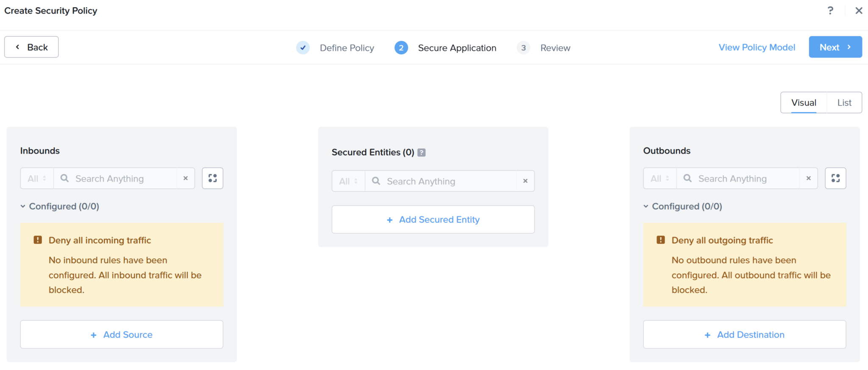Clear the Inbounds search field
Viewport: 868px width, 370px height.
[x=185, y=178]
